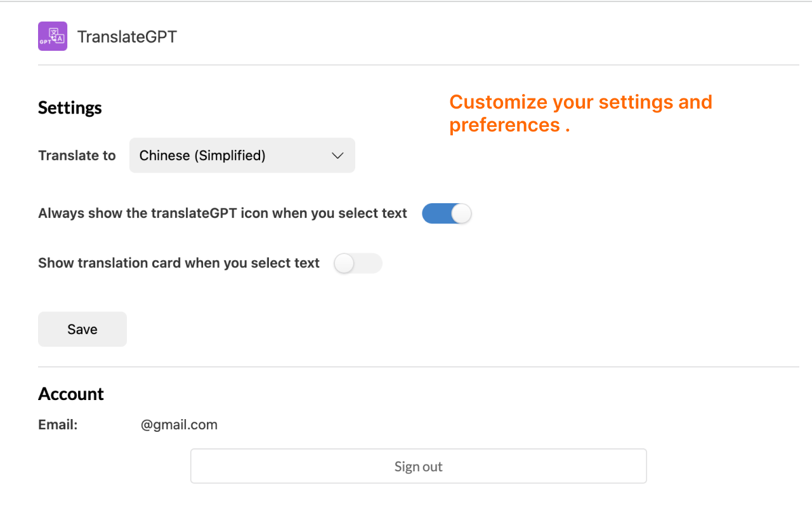Click Show translation card when you select text label
Screen dimensions: 812x508
click(178, 263)
